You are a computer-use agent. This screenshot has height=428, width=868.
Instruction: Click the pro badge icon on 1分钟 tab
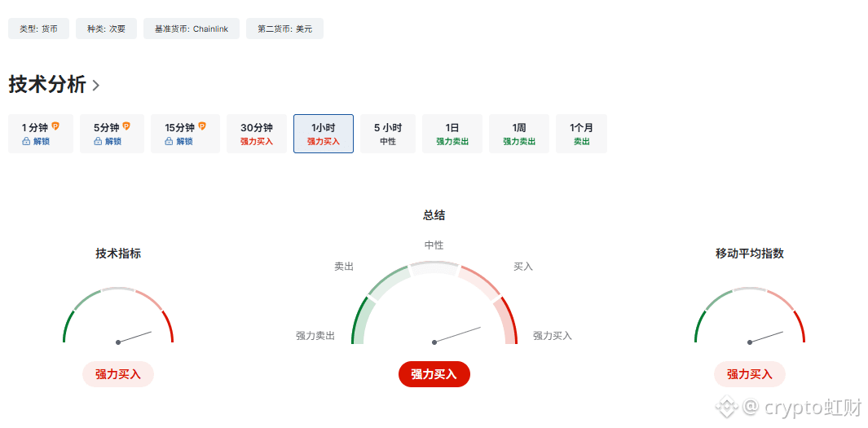click(55, 126)
